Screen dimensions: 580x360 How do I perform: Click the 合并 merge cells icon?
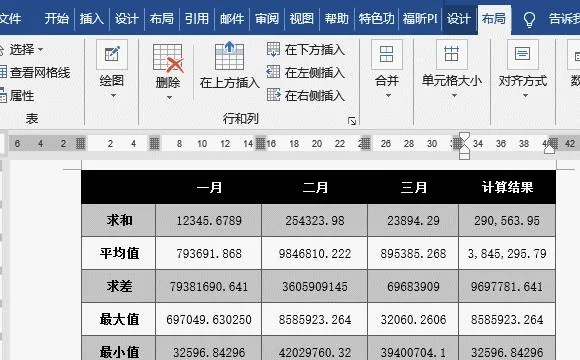coord(387,54)
